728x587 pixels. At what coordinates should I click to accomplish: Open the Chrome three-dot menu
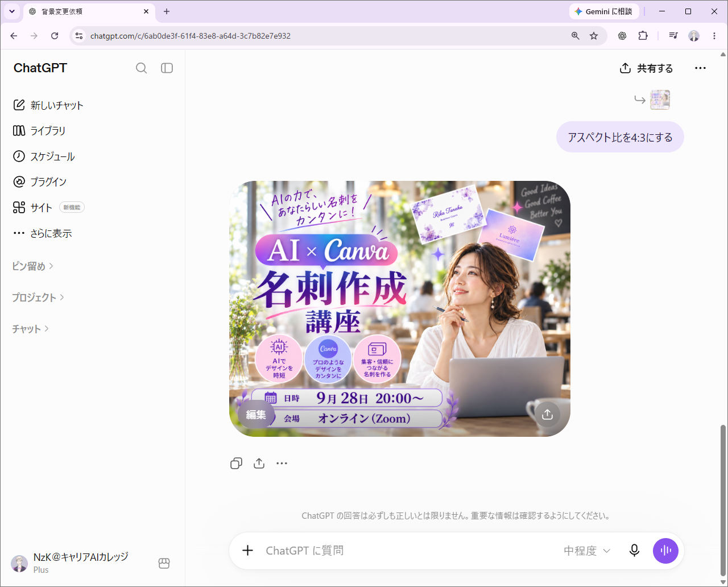[x=714, y=36]
